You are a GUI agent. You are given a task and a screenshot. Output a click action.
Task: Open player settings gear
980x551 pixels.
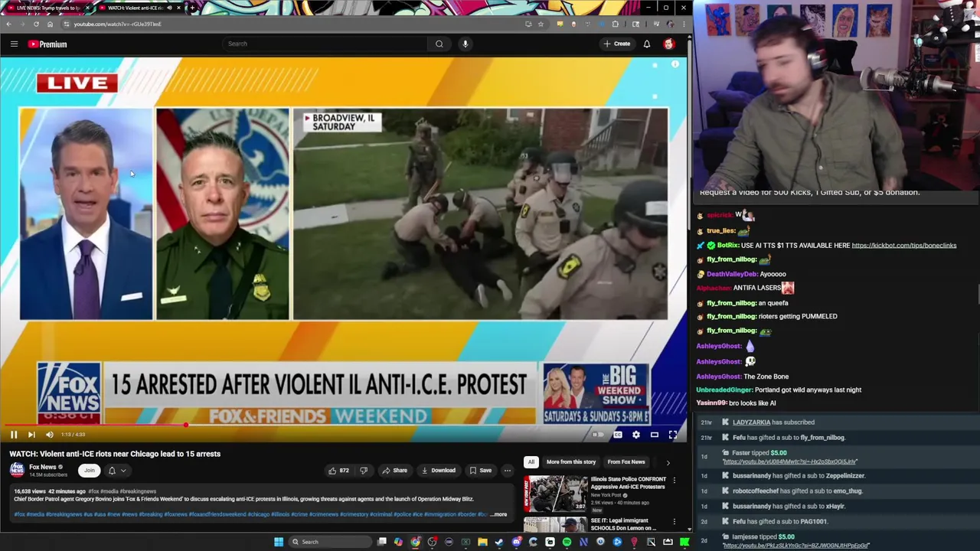pos(636,435)
